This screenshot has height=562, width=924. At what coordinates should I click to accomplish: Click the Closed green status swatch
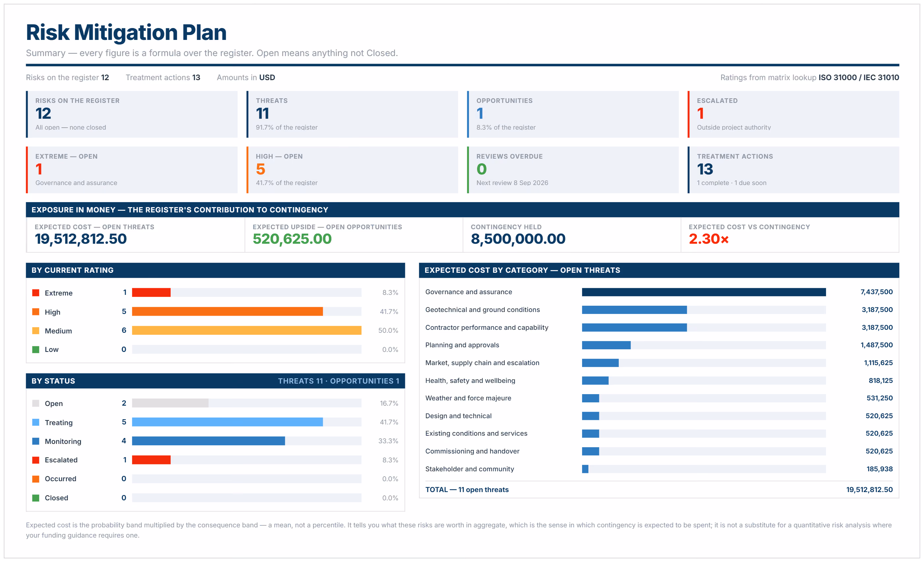(x=36, y=498)
